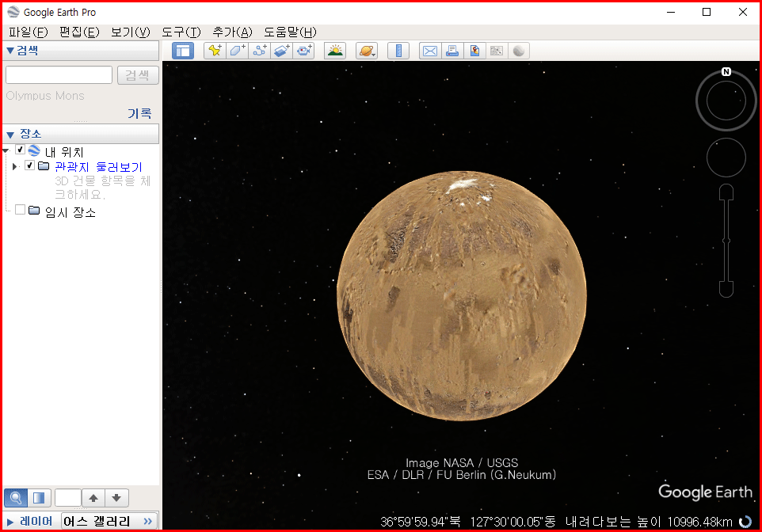The height and width of the screenshot is (532, 762).
Task: Open the 보기(V) menu
Action: click(x=130, y=32)
